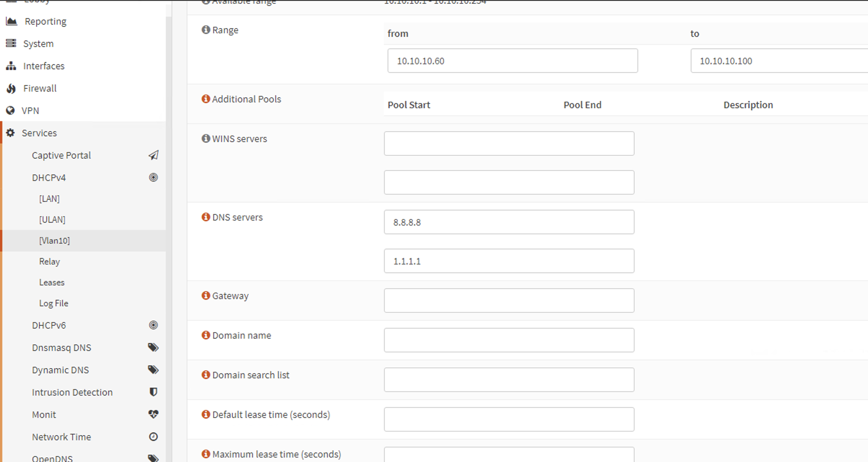
Task: Click the Additional Pools help icon
Action: click(x=206, y=99)
